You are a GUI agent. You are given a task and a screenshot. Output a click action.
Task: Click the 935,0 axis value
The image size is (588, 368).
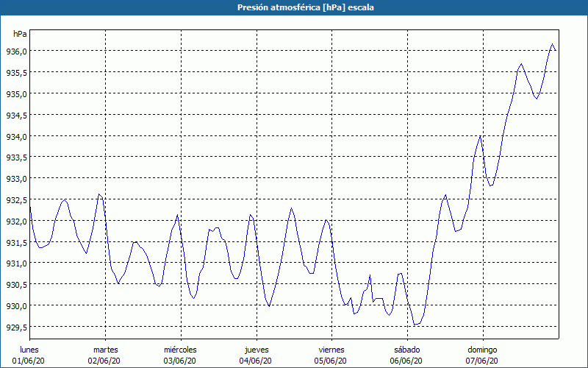16,94
